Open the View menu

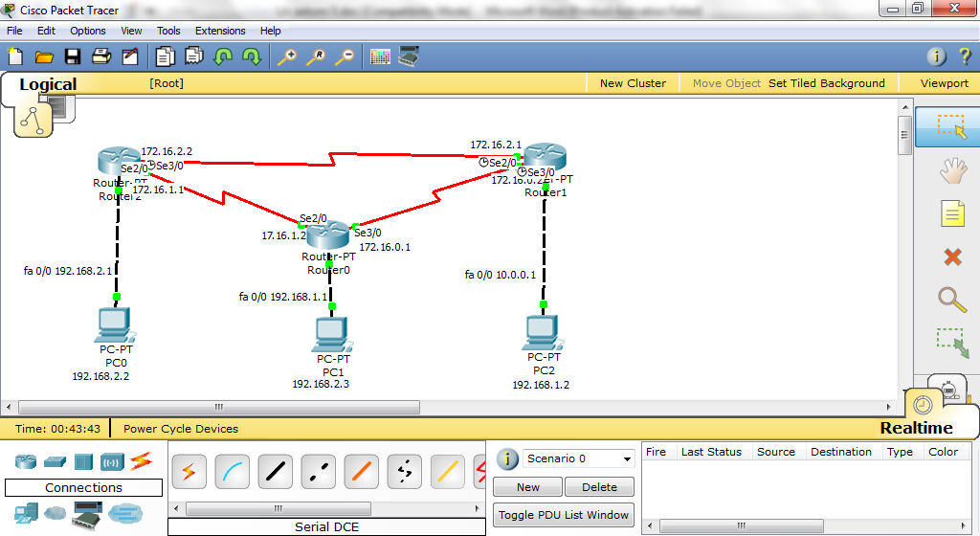131,31
